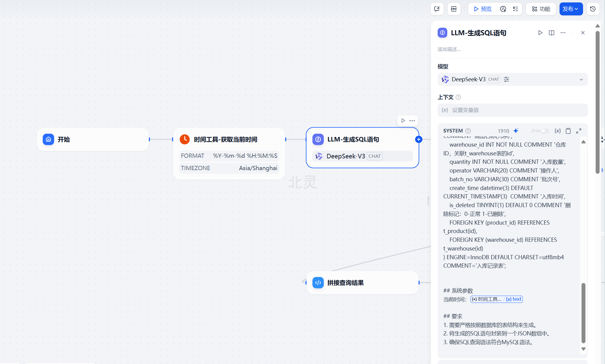The image size is (605, 364).
Task: Open the checklist icon beside preview
Action: [516, 9]
